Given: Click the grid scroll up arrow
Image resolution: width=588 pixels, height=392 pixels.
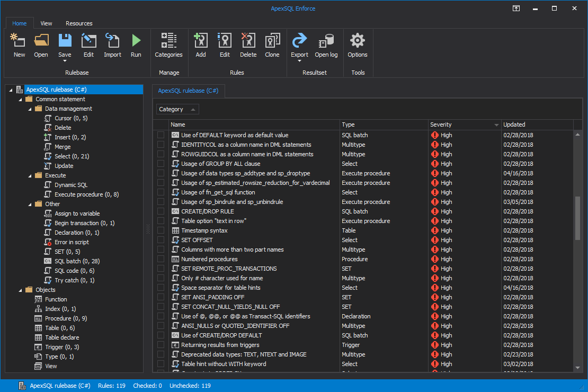Looking at the screenshot, I should 577,135.
